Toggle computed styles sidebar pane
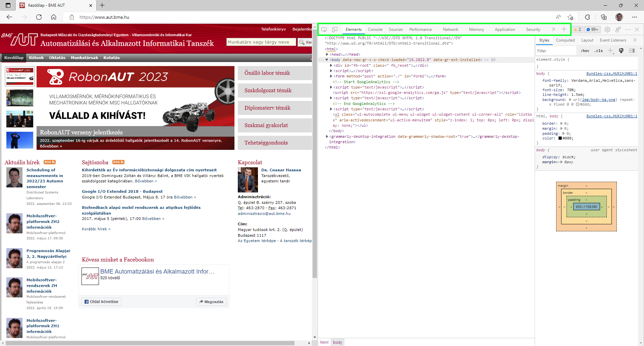Image resolution: width=644 pixels, height=346 pixels. (x=632, y=51)
